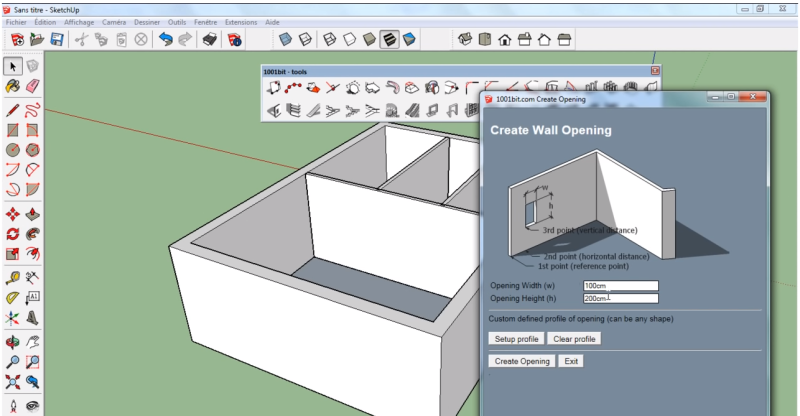Switch to Hidden Line style
The image size is (800, 416).
[349, 40]
